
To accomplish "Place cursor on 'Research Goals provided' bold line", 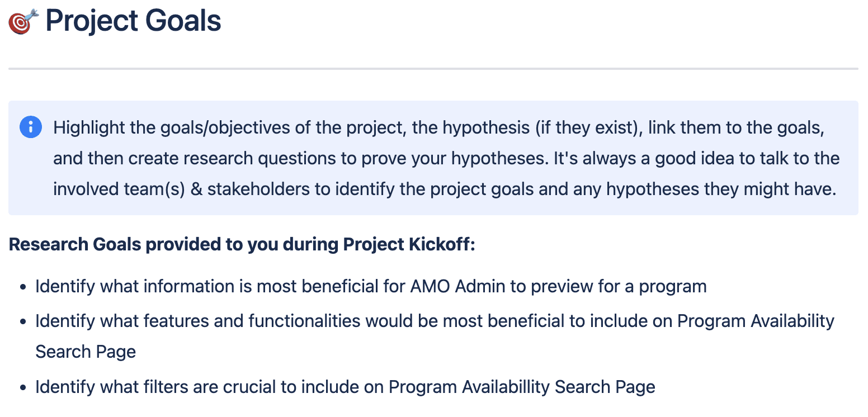I will [x=242, y=244].
